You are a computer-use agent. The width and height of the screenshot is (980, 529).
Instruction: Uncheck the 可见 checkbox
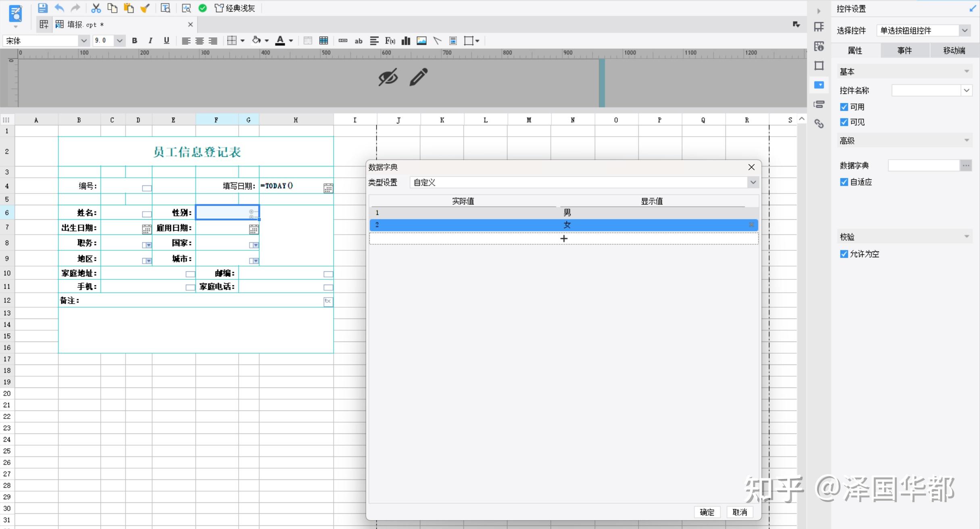coord(844,122)
